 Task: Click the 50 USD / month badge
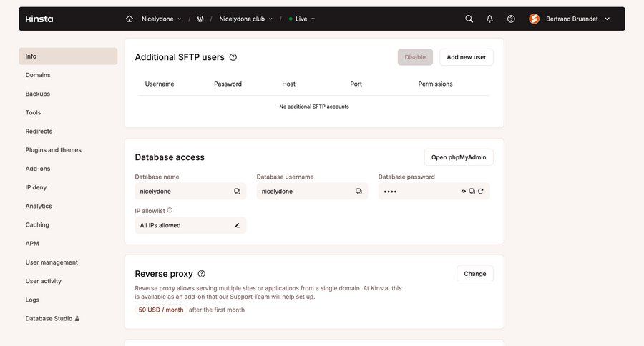[x=161, y=310]
